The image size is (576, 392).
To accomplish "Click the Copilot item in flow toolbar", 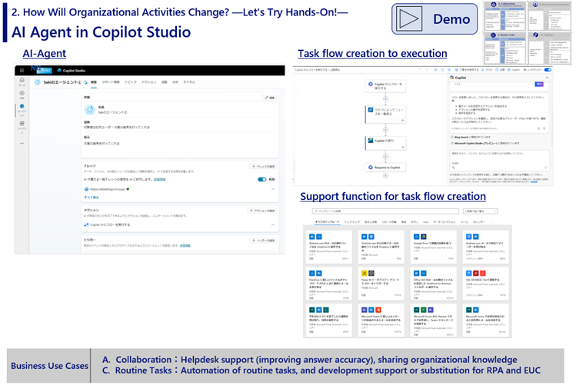I will pos(514,69).
